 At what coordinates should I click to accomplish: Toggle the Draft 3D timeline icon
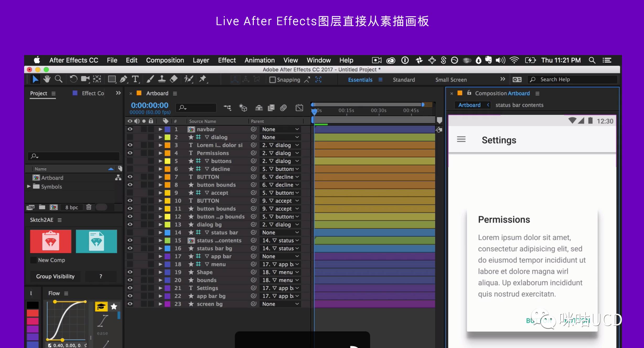tap(243, 108)
